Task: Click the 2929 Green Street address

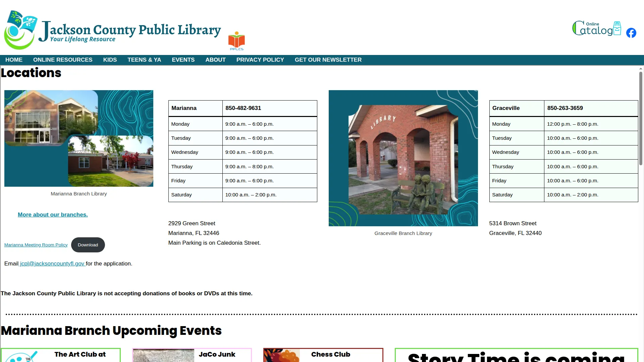Action: pyautogui.click(x=192, y=223)
